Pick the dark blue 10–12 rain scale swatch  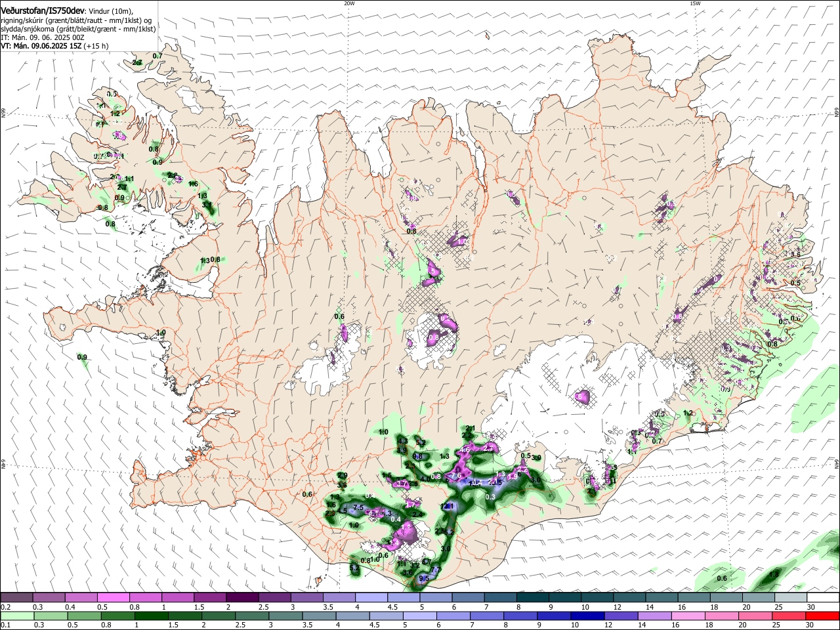tap(587, 616)
